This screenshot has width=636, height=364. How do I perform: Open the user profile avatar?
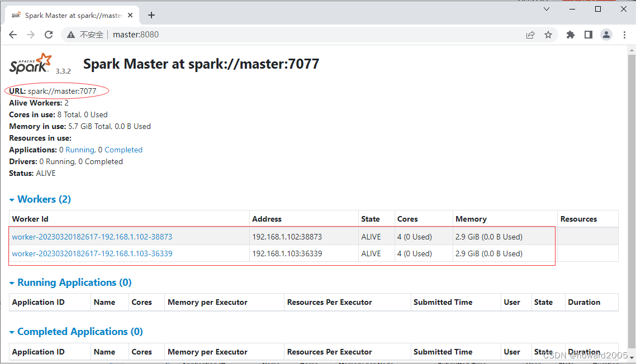click(606, 35)
